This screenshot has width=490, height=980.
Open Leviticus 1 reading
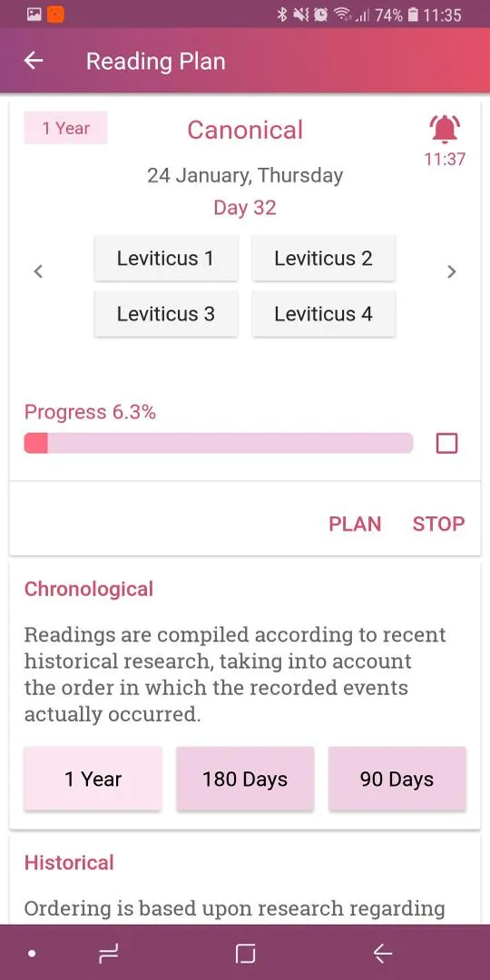tap(166, 258)
